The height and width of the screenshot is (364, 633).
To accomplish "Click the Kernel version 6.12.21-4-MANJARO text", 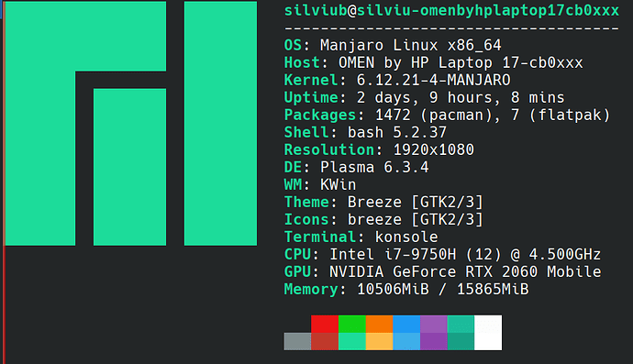I will (x=433, y=80).
